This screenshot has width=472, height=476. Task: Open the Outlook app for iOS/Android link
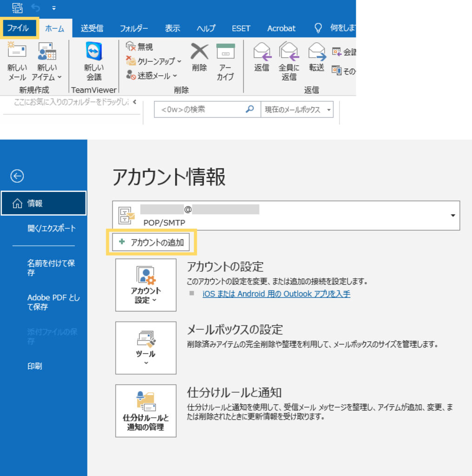tap(276, 294)
